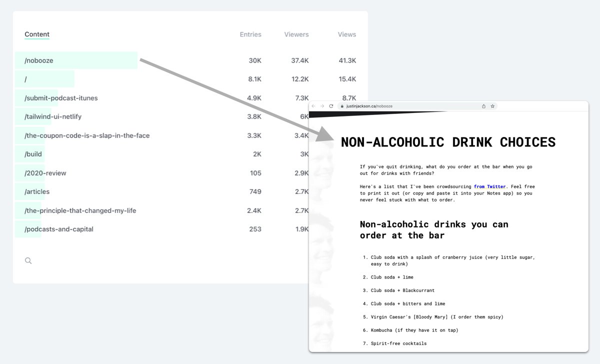Viewport: 600px width, 364px height.
Task: Open /the-coupon-code-is-a-slap-in-the-face row
Action: point(87,135)
